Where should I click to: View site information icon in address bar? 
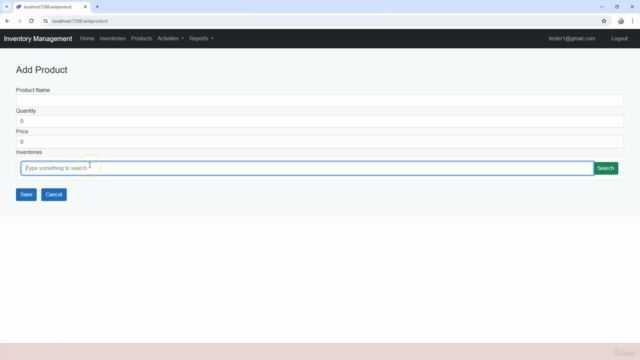46,21
